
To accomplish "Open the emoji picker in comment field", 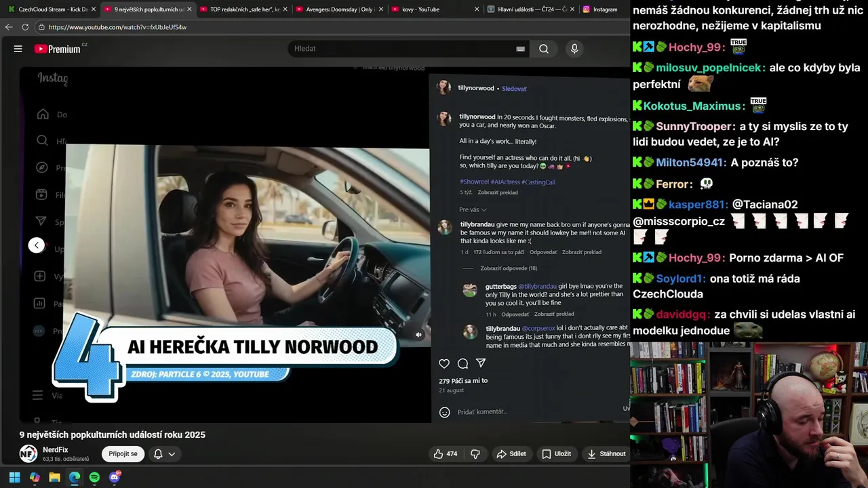I will point(444,412).
